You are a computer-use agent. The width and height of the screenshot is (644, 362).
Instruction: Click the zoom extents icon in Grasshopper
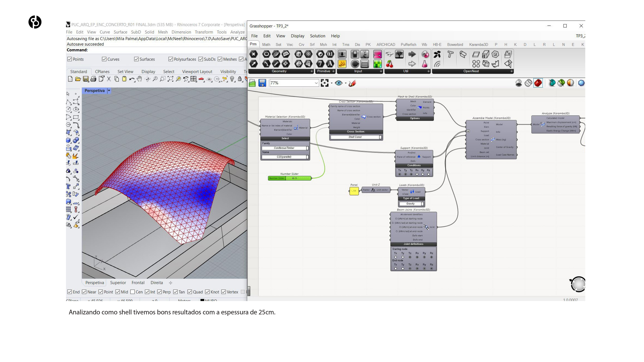pos(325,83)
